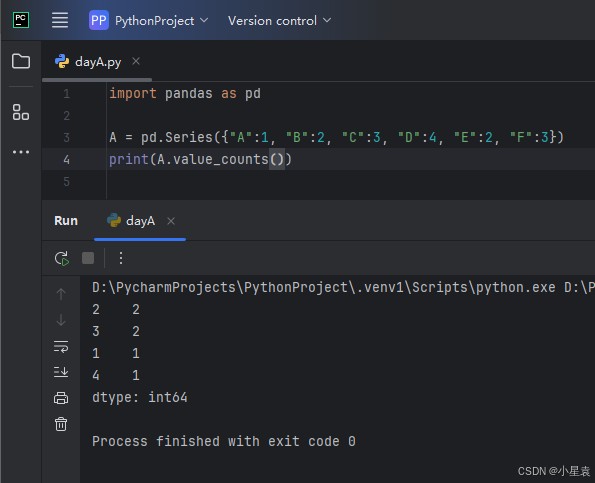Select the dayA run tab
Image resolution: width=595 pixels, height=483 pixels.
click(131, 220)
